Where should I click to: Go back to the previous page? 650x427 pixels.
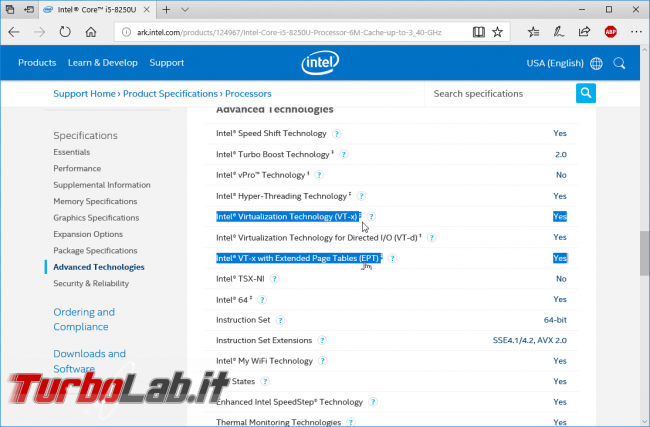[x=14, y=32]
